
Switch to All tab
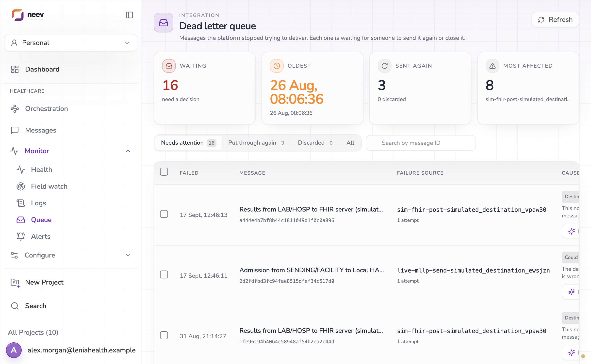point(350,143)
